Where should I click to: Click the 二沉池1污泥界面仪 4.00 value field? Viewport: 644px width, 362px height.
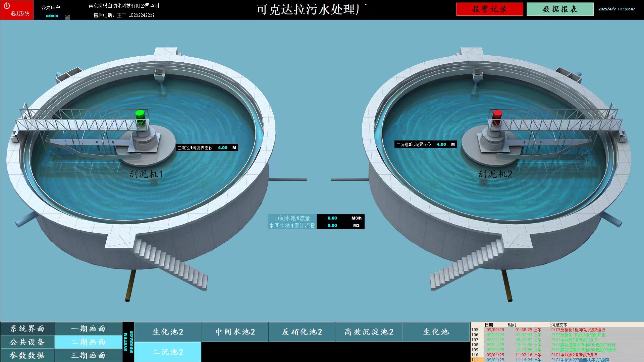click(x=222, y=148)
